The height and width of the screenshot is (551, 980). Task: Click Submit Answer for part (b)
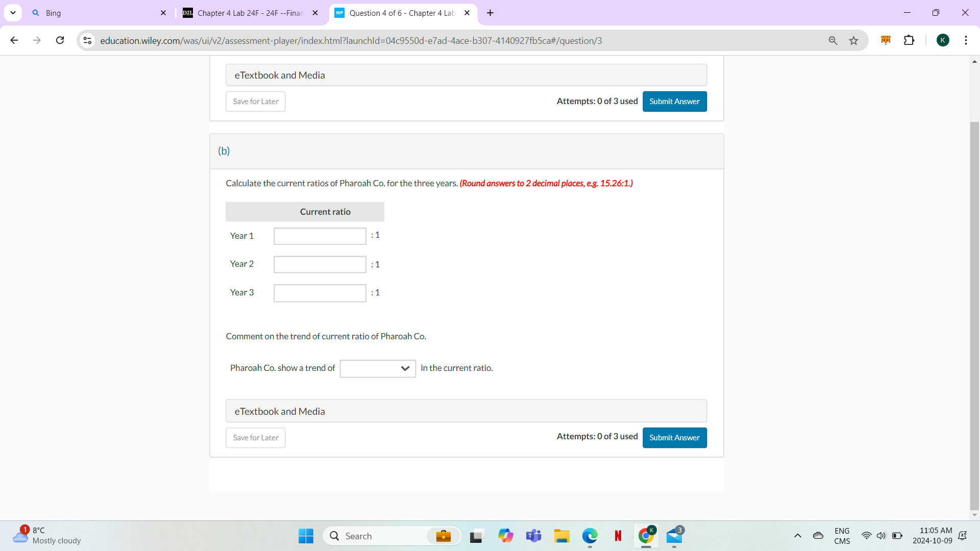click(674, 437)
